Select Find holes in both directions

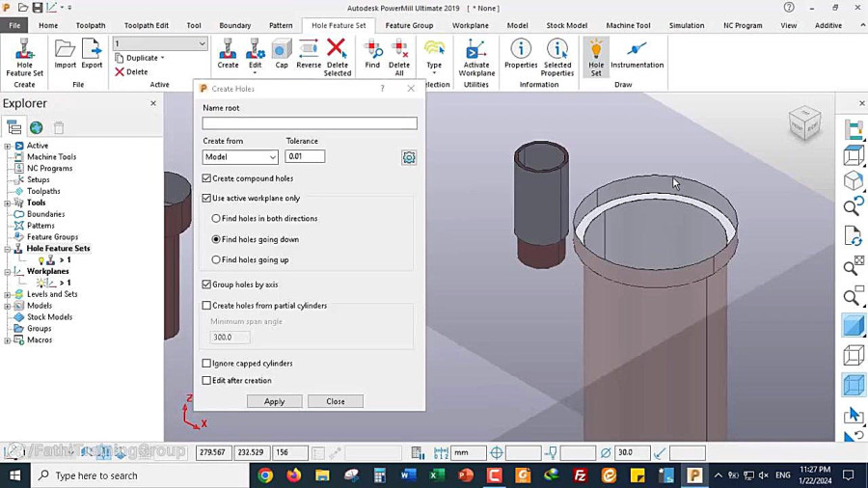click(216, 219)
